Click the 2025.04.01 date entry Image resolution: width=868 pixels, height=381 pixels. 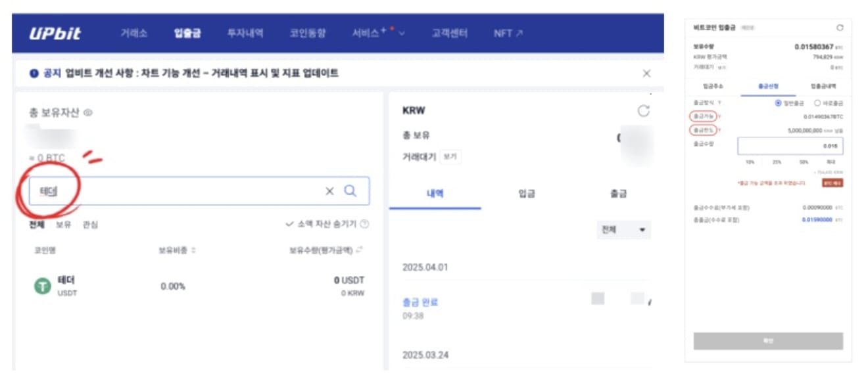click(424, 267)
